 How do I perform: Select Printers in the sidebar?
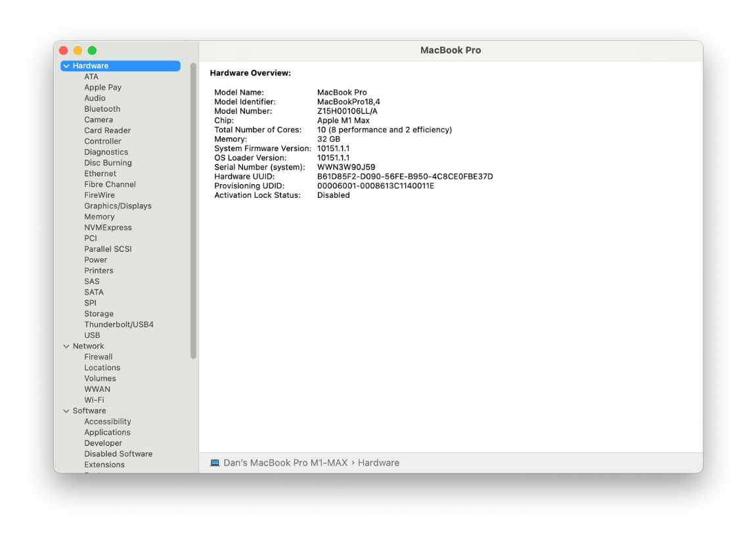click(99, 271)
